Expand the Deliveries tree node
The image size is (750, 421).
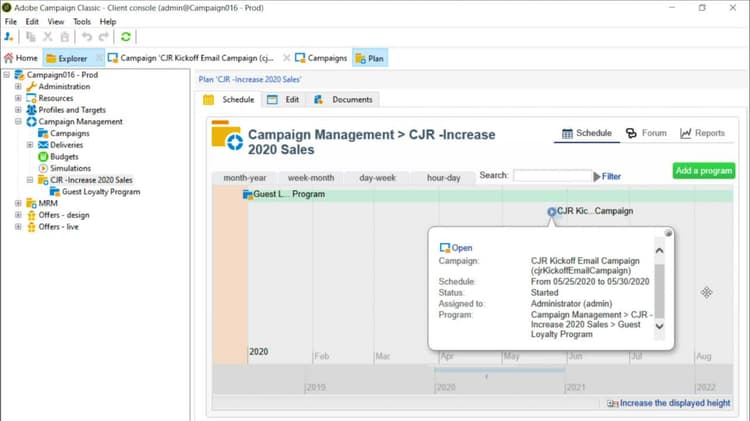[30, 145]
